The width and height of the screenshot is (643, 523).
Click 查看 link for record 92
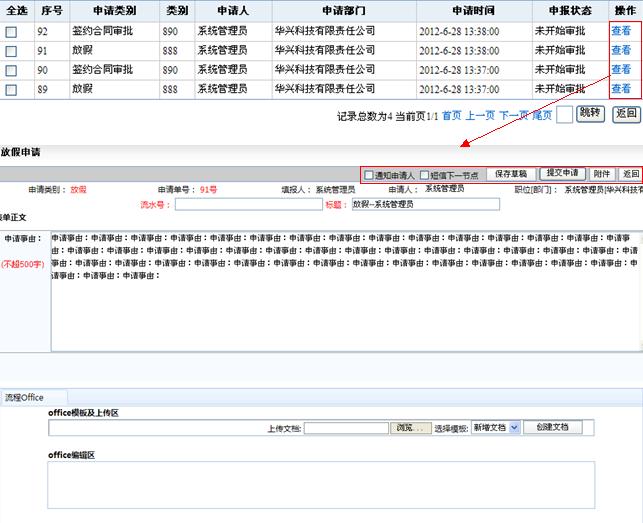click(621, 31)
